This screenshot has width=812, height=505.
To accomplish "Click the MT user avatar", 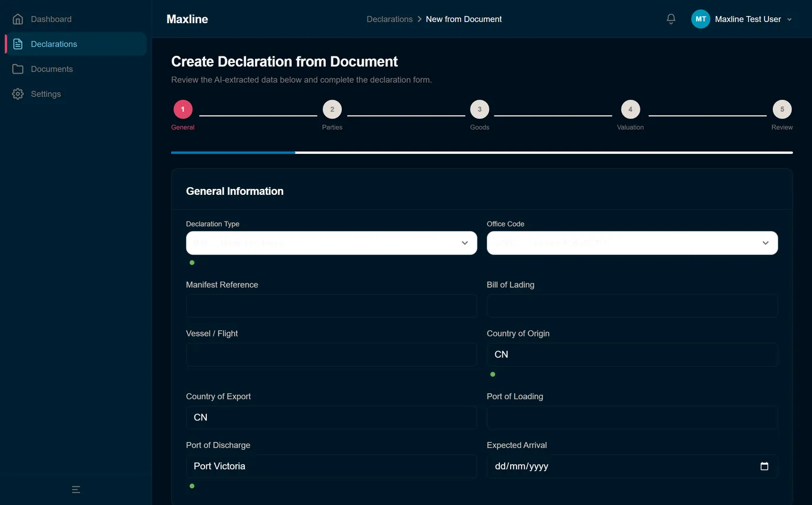I will (701, 19).
